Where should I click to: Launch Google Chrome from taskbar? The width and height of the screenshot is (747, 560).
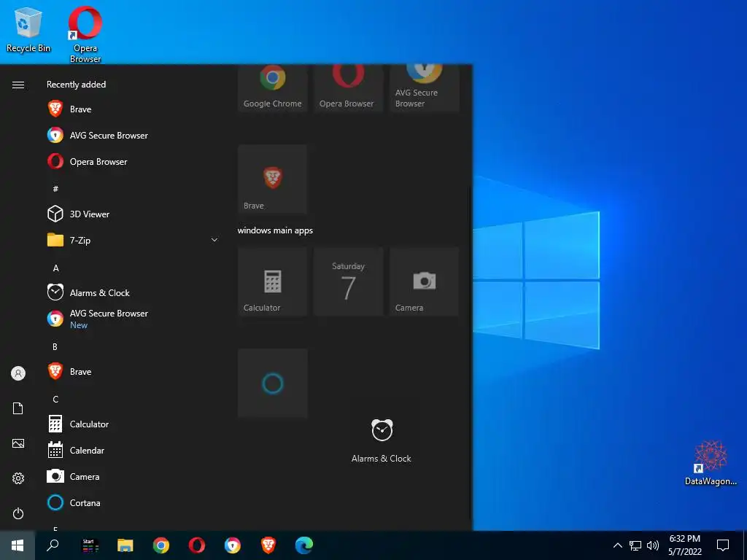click(161, 545)
